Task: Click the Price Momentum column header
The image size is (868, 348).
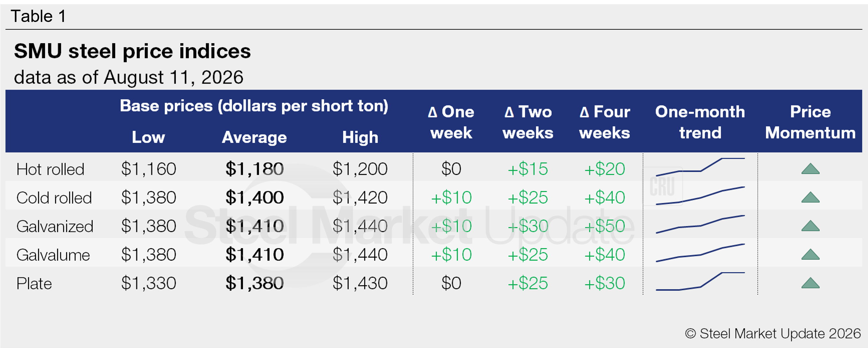Action: (x=810, y=122)
